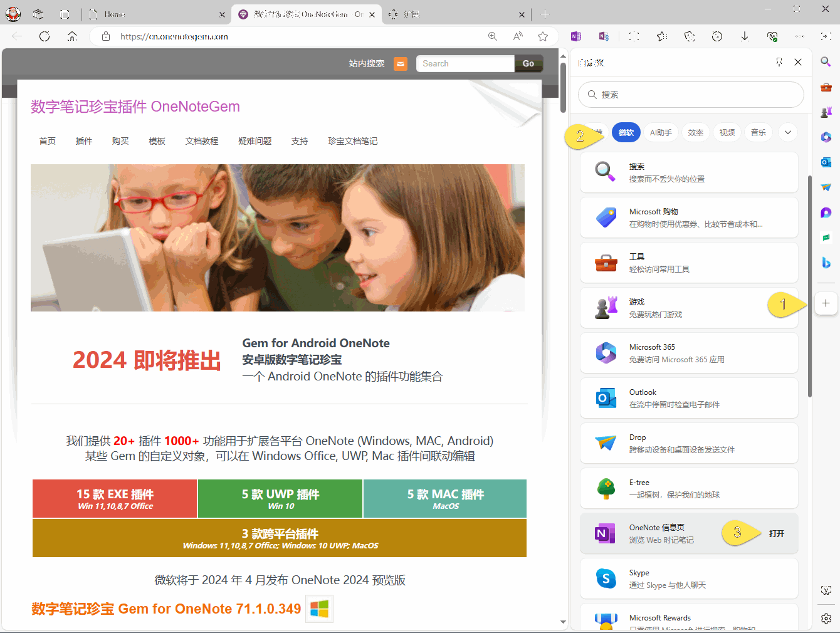Open the E-tree sidebar app card
This screenshot has width=840, height=633.
click(689, 488)
